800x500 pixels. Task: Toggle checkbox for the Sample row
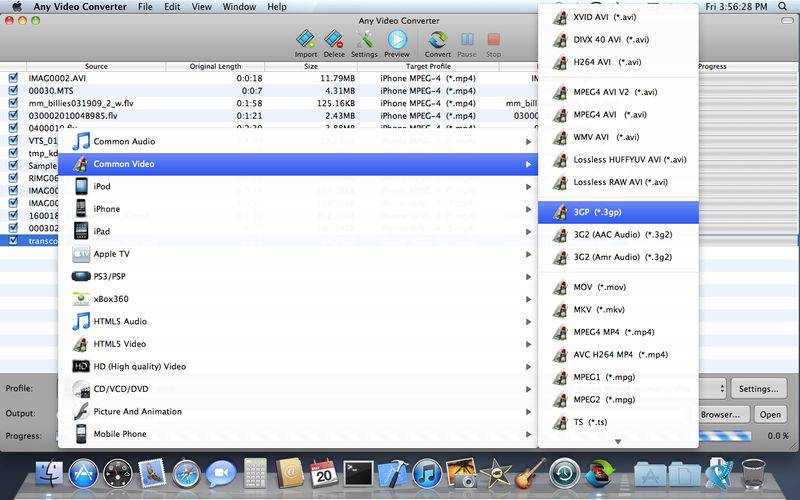click(13, 165)
